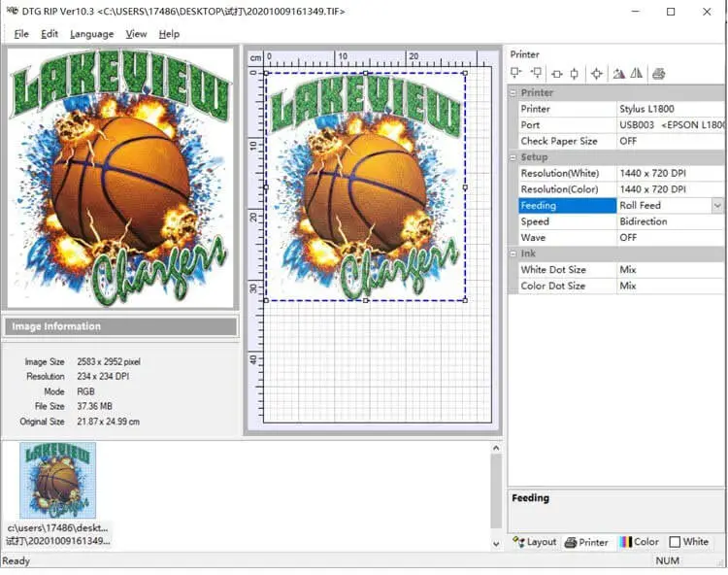Switch to the Printer tab at bottom

(x=586, y=542)
